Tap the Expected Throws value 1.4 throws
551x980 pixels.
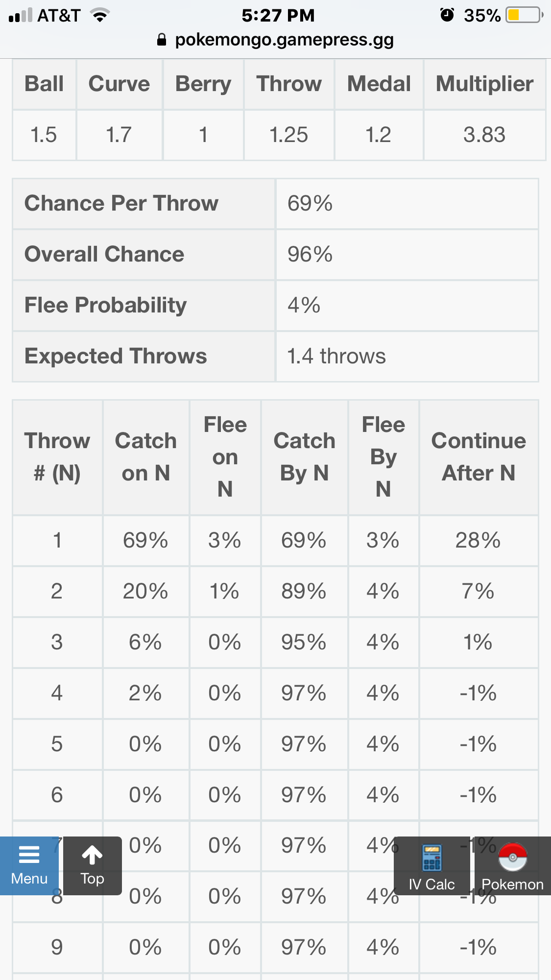(x=336, y=356)
